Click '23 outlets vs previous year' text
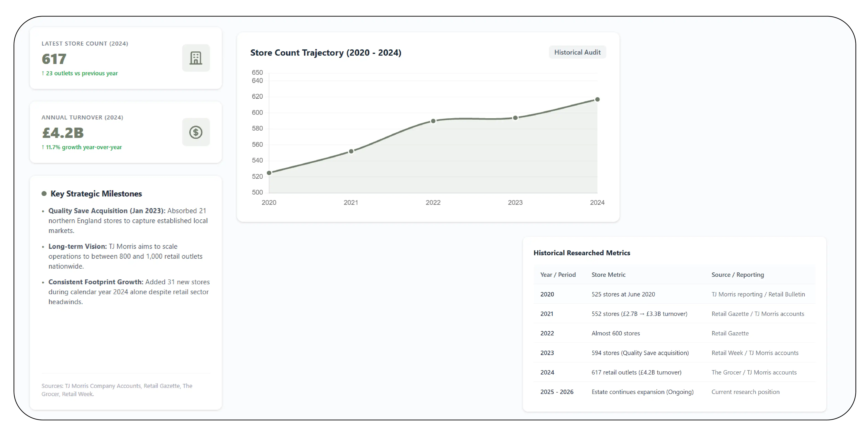 pyautogui.click(x=80, y=73)
